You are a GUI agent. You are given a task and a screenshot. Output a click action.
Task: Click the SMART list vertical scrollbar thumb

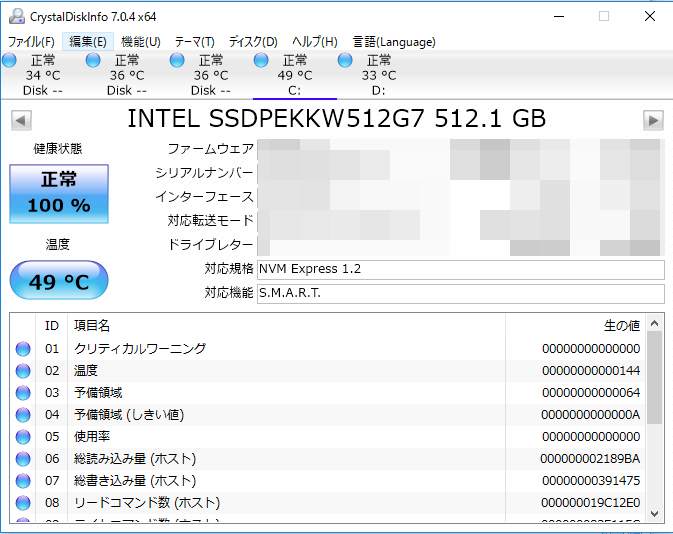pos(654,378)
